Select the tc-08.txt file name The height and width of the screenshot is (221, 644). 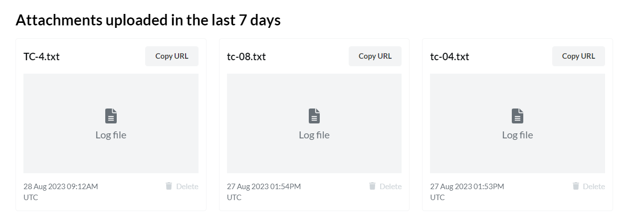pyautogui.click(x=246, y=56)
